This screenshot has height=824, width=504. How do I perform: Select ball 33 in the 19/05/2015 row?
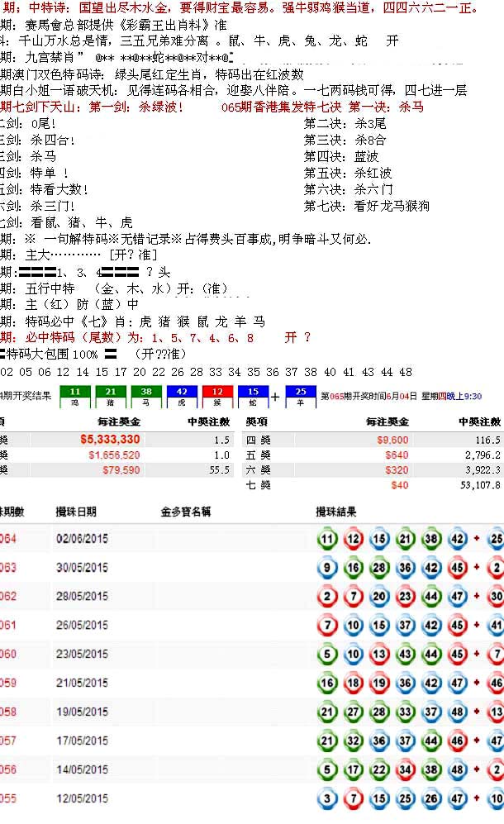coord(405,712)
